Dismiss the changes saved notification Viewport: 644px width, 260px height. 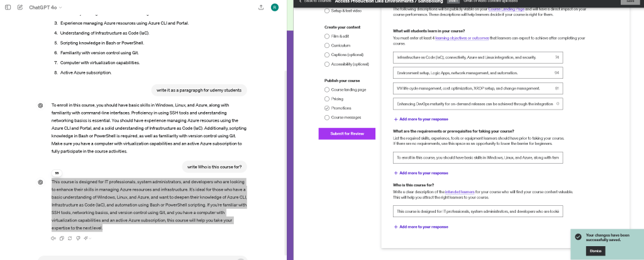pos(596,251)
